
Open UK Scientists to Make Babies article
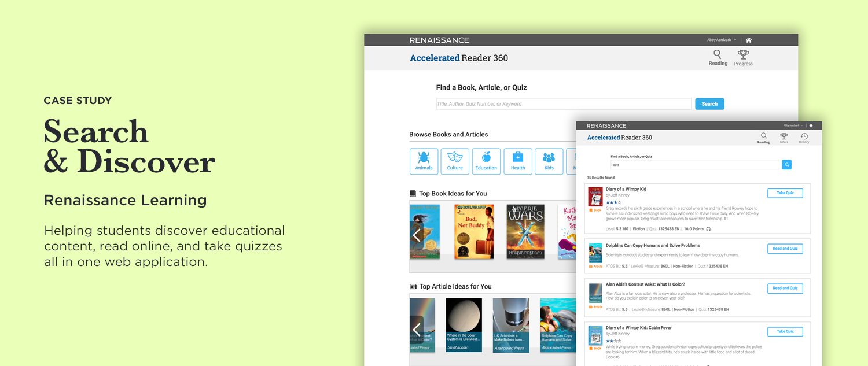(511, 325)
